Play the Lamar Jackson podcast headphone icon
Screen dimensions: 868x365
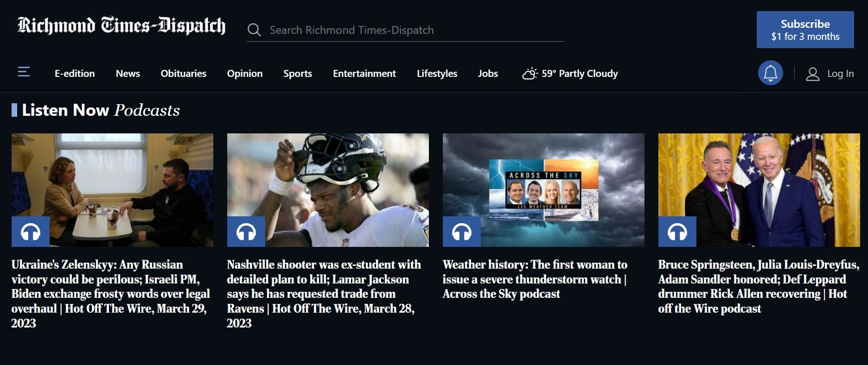(246, 232)
